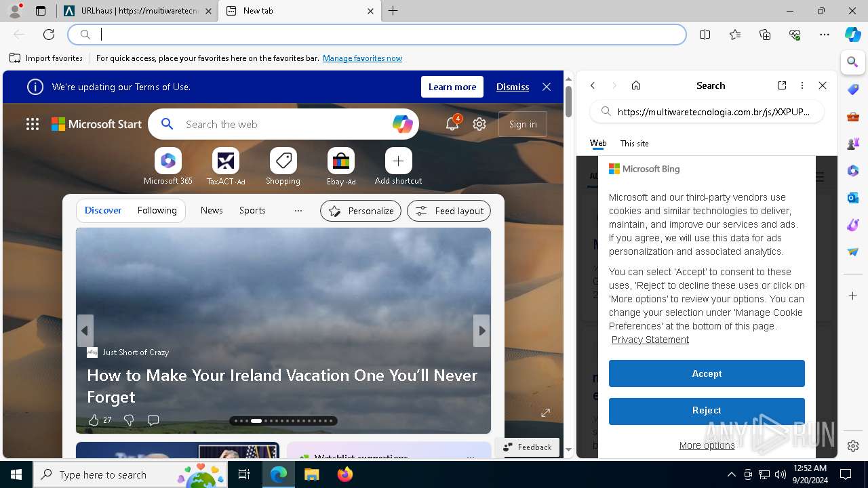
Task: Switch to the URLhaus tab
Action: click(x=138, y=11)
